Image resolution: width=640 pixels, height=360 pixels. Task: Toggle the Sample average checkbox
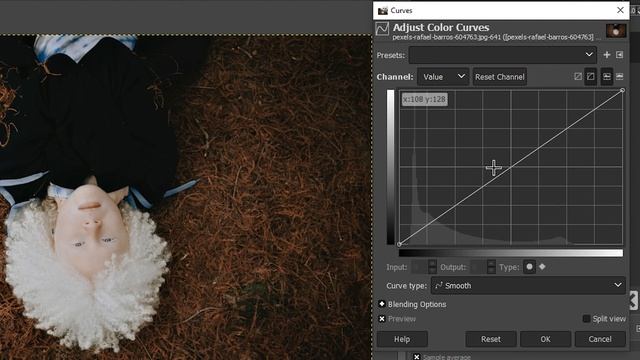click(416, 357)
